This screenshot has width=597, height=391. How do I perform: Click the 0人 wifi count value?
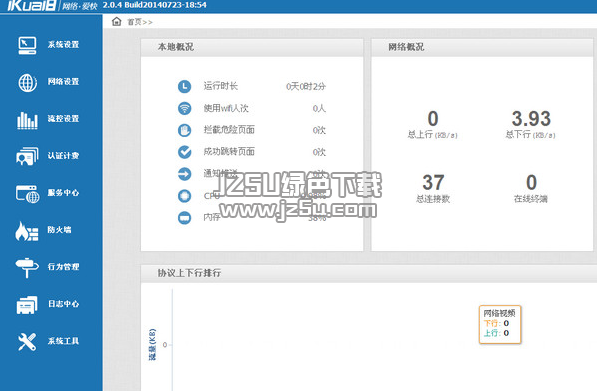(x=319, y=109)
